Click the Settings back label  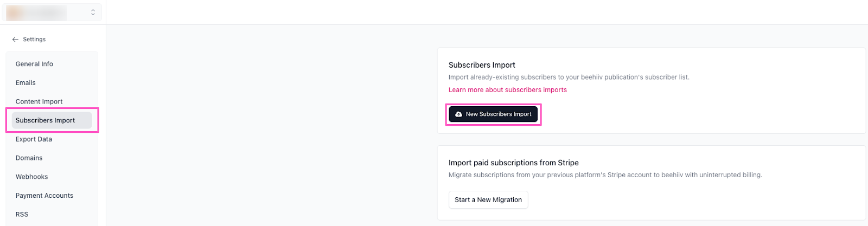34,40
